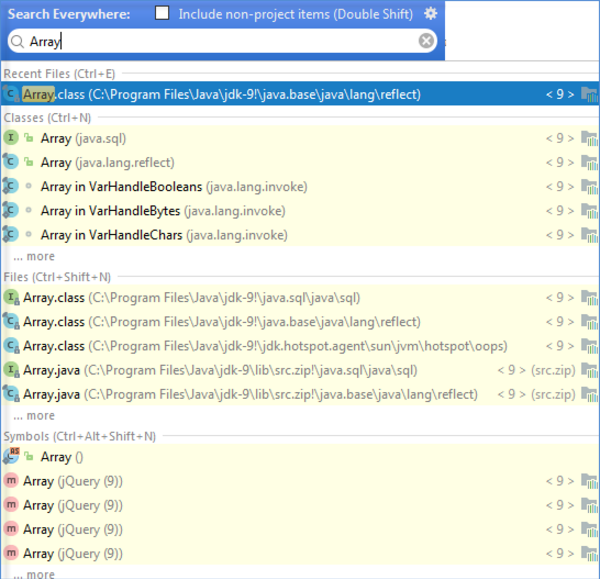Click Symbols (Ctrl+Alt+Shift+N) section header
This screenshot has height=579, width=601.
[x=80, y=436]
